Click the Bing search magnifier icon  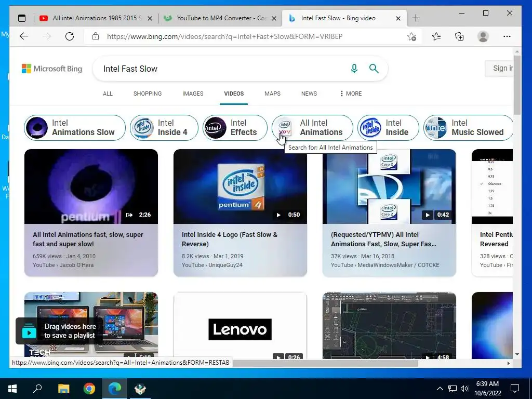[x=374, y=69]
